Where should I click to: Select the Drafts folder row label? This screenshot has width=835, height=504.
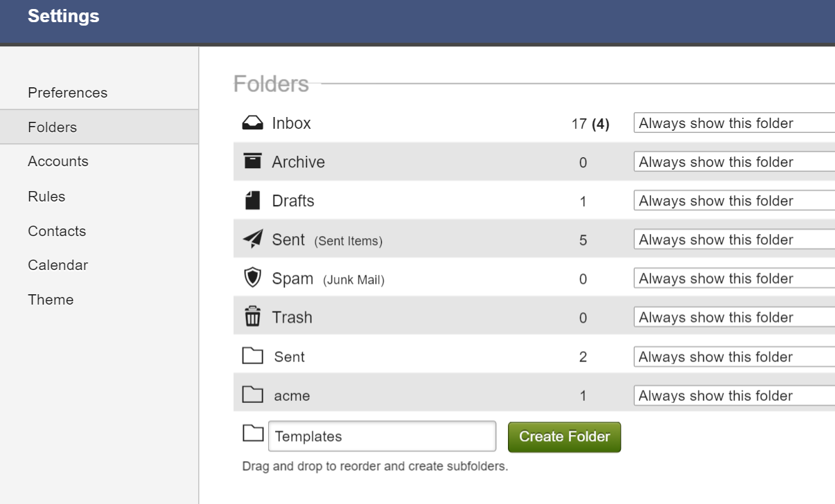coord(293,201)
